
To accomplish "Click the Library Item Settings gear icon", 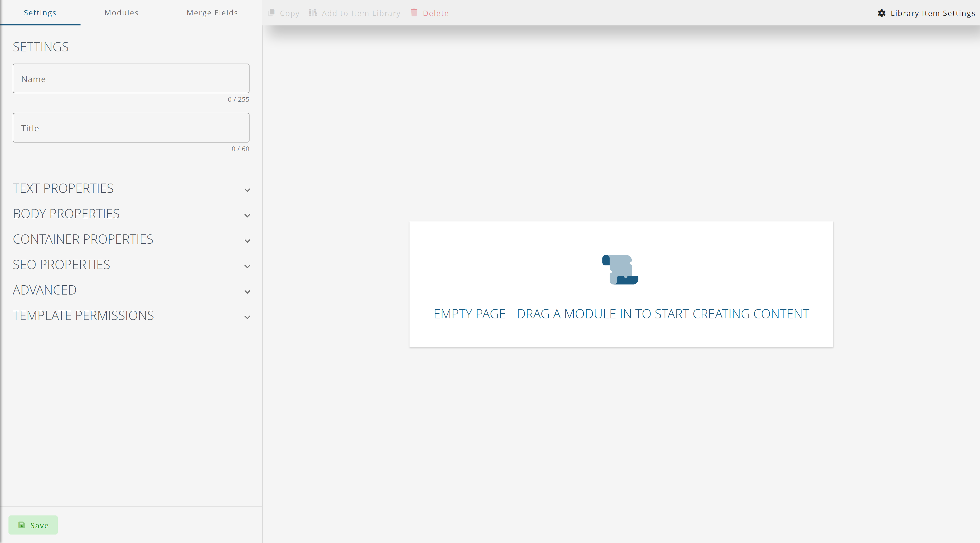I will click(x=881, y=13).
